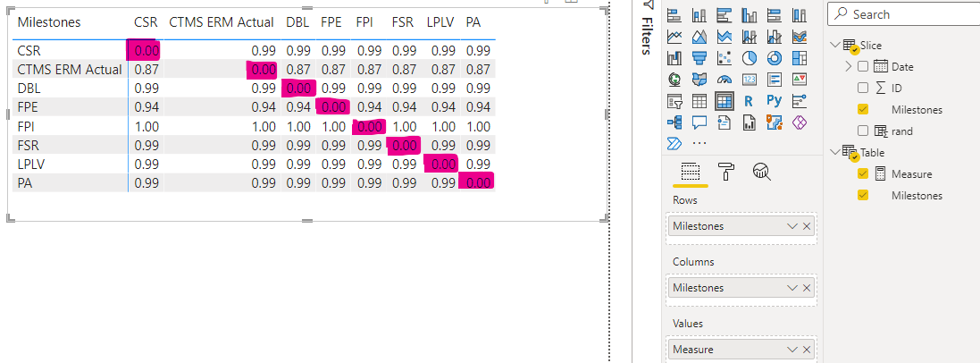The width and height of the screenshot is (980, 363).
Task: Add an ArcGIS Maps visual
Action: [775, 122]
